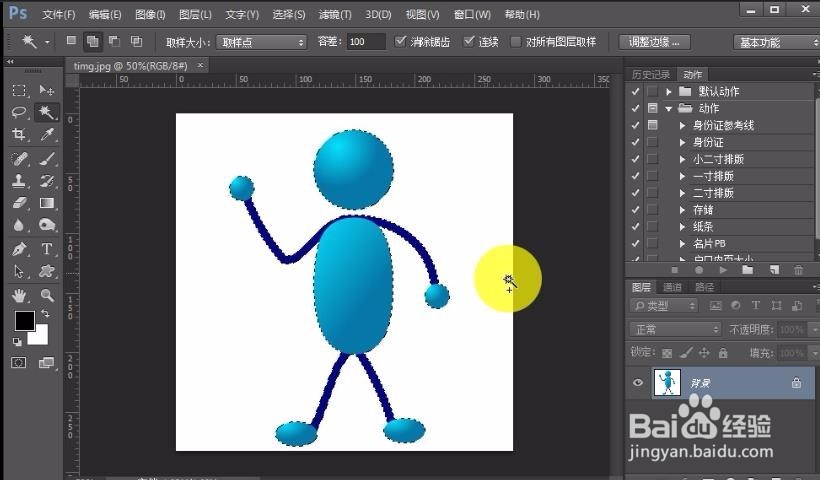Choose New Selection mode in options bar

(72, 41)
